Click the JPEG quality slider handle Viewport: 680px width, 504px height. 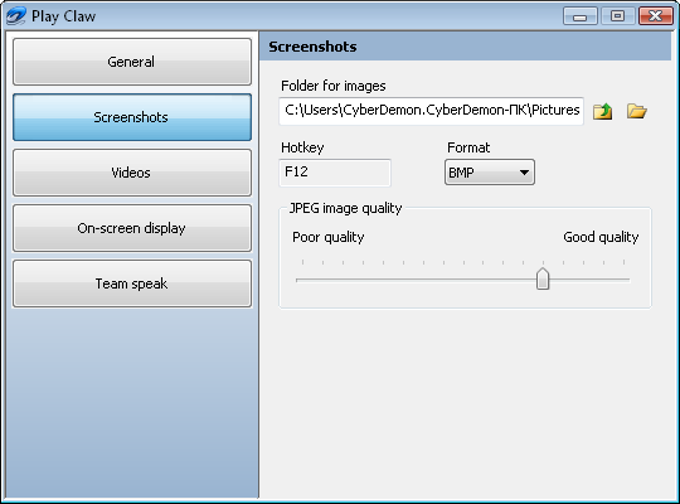543,278
